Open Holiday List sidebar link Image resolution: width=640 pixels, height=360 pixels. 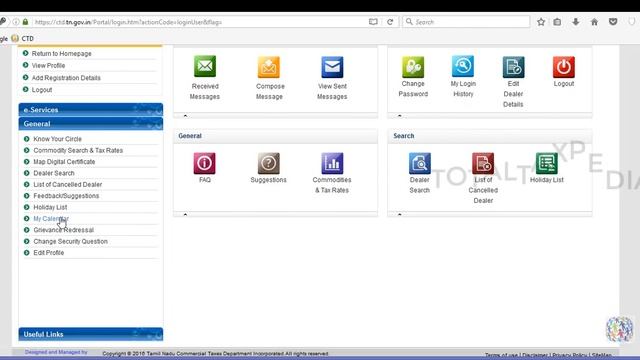coord(50,207)
